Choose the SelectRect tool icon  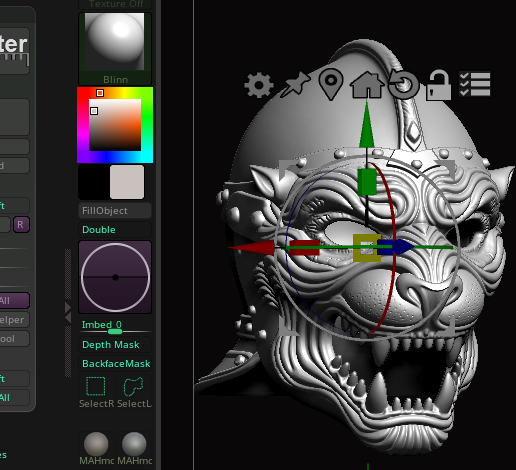coord(96,392)
